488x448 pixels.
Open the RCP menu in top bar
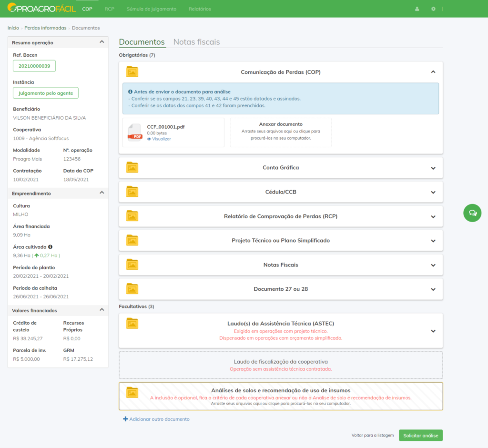110,9
